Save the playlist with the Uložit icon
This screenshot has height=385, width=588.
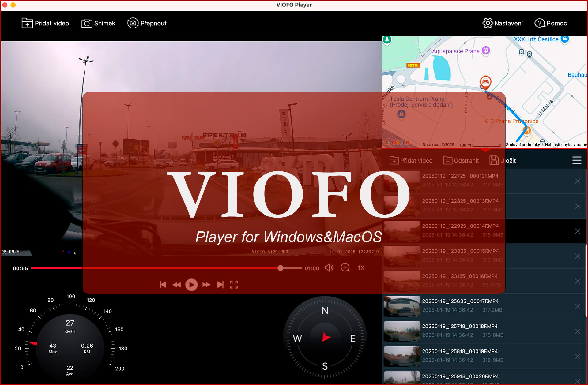click(x=495, y=160)
